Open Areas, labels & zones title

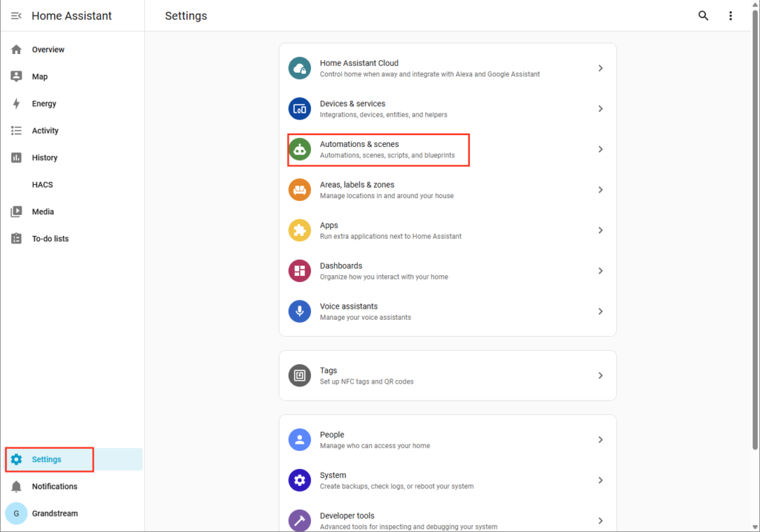pos(357,185)
